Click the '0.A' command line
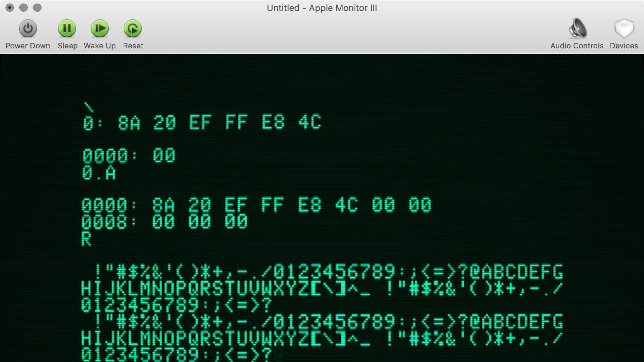This screenshot has width=644, height=362. (x=99, y=173)
